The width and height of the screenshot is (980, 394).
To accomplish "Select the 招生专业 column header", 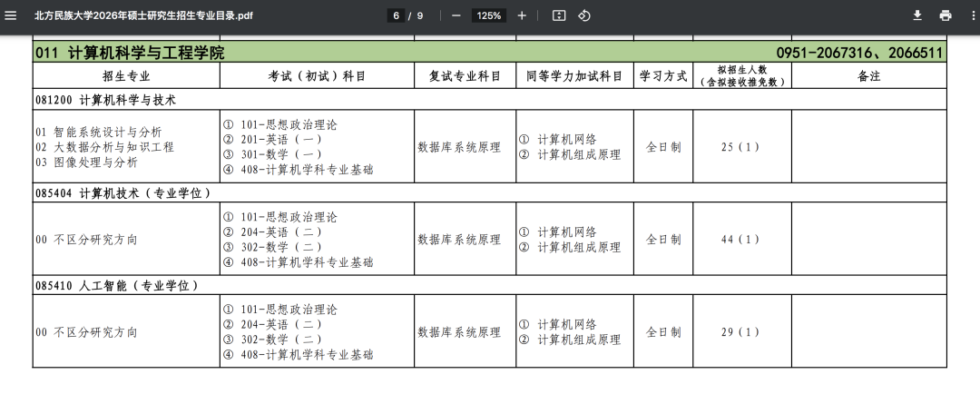I will point(126,76).
